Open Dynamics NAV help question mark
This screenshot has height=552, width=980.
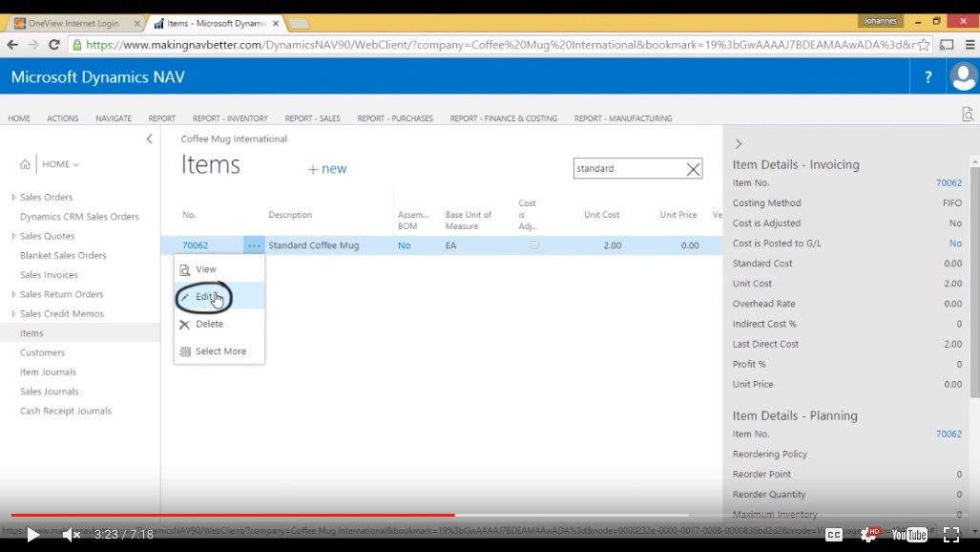pyautogui.click(x=928, y=77)
